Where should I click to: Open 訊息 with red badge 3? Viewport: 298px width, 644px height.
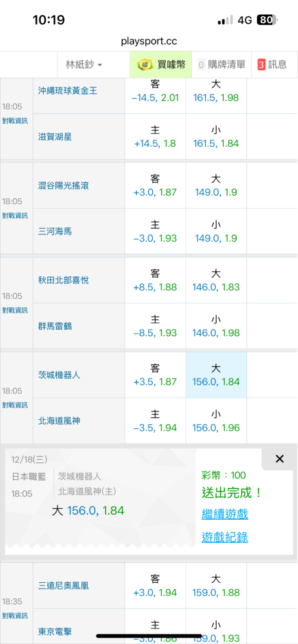[272, 64]
